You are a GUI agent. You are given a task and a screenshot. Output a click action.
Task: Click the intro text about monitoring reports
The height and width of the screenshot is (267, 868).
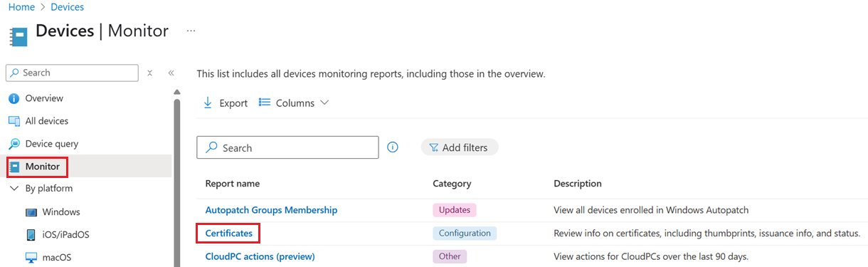[371, 73]
